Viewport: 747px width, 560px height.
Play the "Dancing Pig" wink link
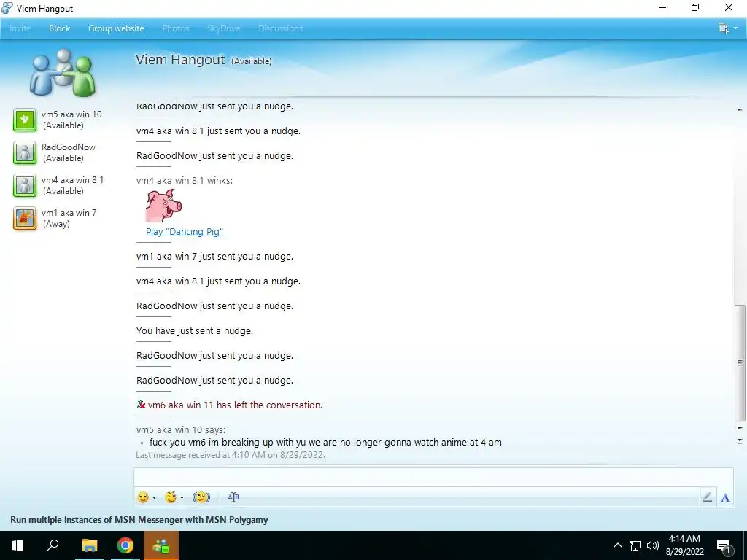pyautogui.click(x=185, y=231)
